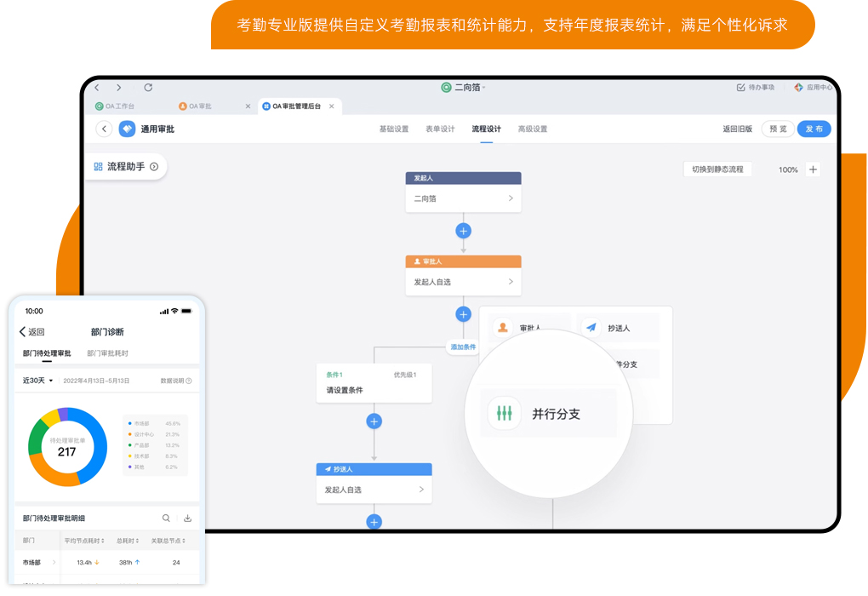
Task: Click the 添加条件 link
Action: click(463, 347)
